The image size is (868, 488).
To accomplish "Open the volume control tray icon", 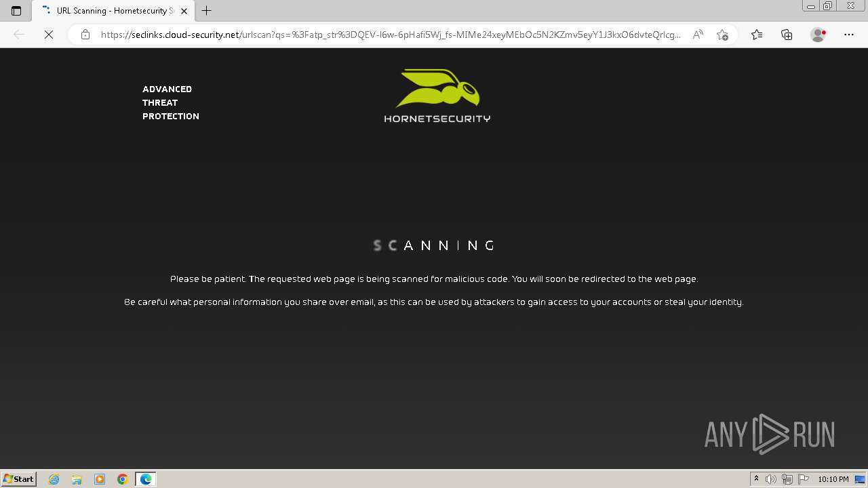I will click(x=771, y=479).
